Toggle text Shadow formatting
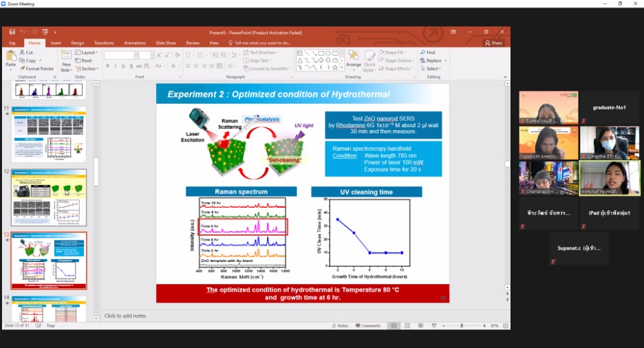644x348 pixels. [x=131, y=65]
